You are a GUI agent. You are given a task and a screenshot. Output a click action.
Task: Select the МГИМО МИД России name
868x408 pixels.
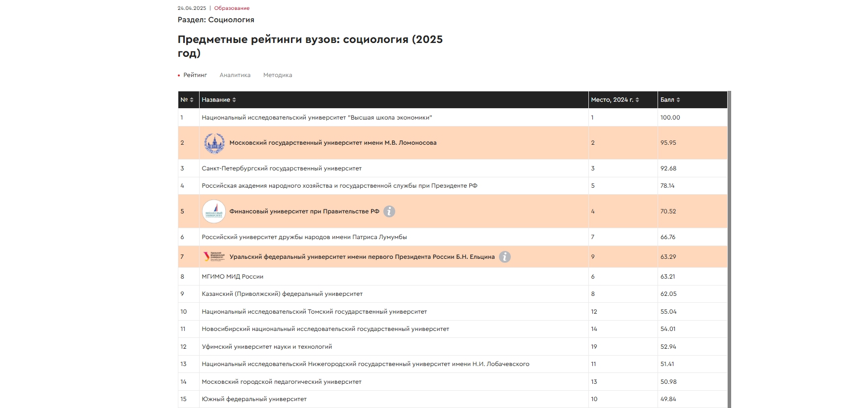233,277
